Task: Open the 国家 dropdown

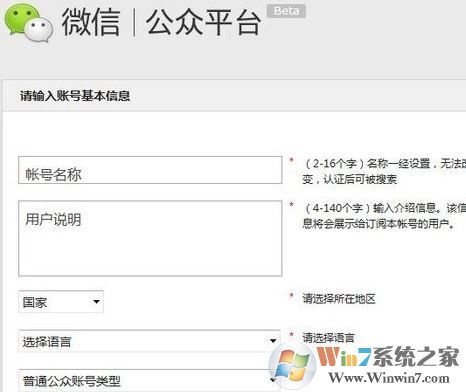Action: point(61,302)
